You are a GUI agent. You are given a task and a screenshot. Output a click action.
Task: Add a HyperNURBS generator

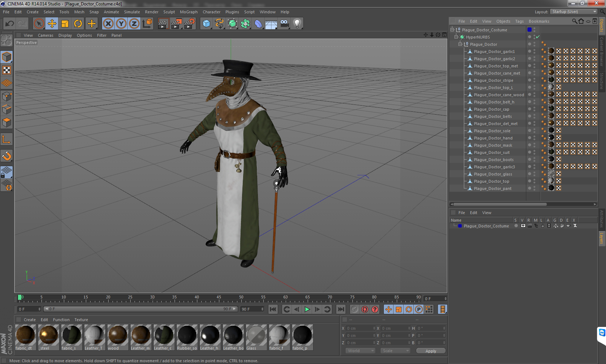click(x=232, y=24)
